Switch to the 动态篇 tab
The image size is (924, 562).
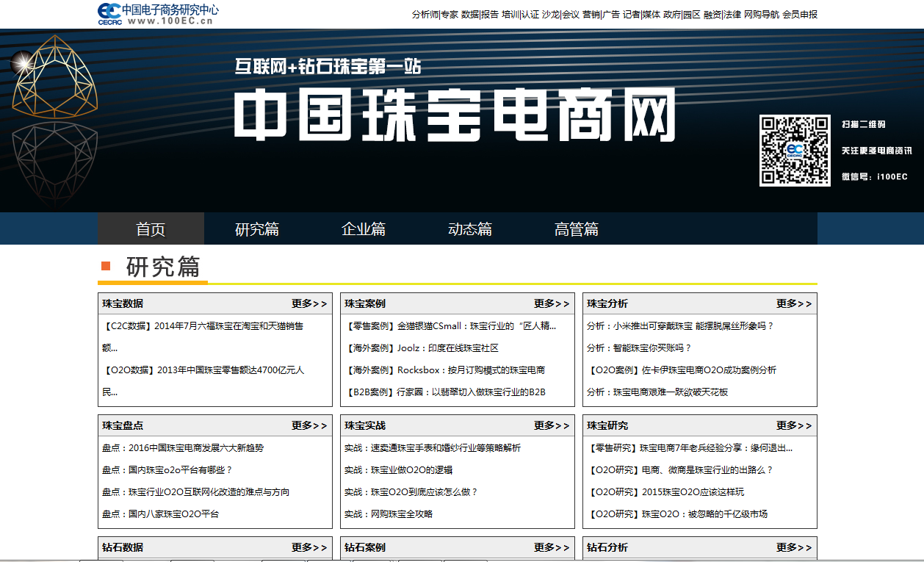(x=470, y=228)
